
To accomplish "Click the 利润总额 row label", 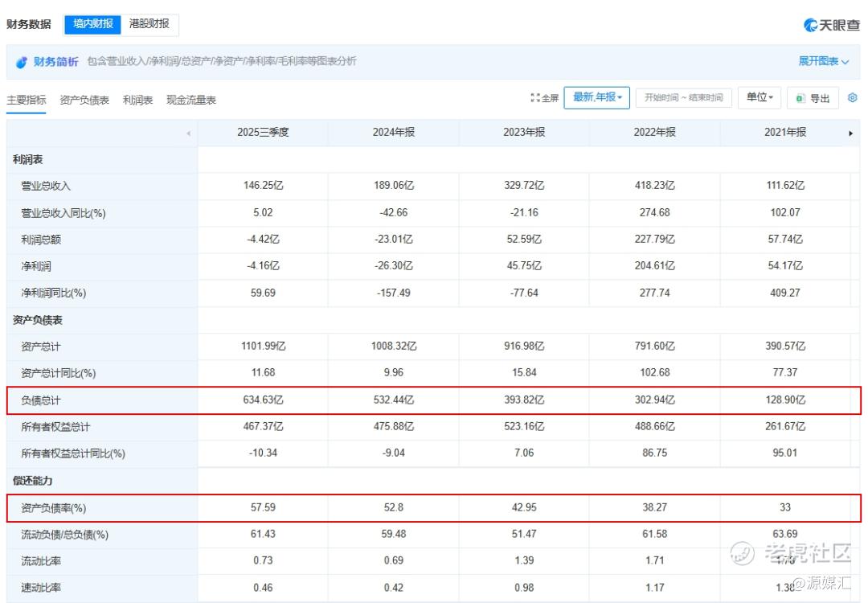I will coord(41,240).
